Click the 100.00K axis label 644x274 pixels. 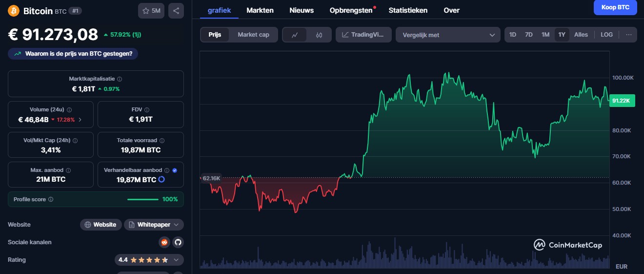623,78
